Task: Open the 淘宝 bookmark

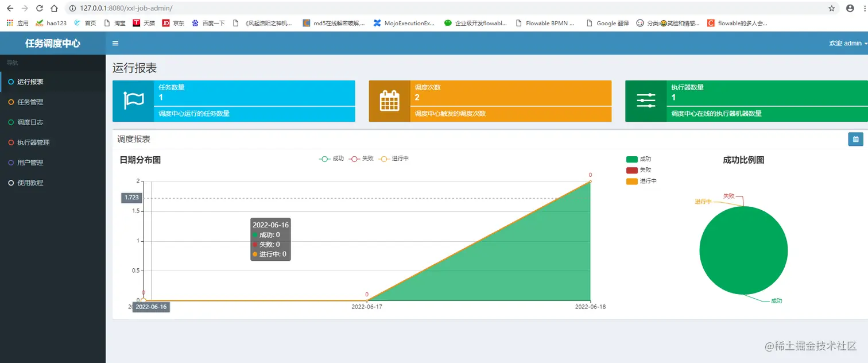Action: click(x=114, y=23)
